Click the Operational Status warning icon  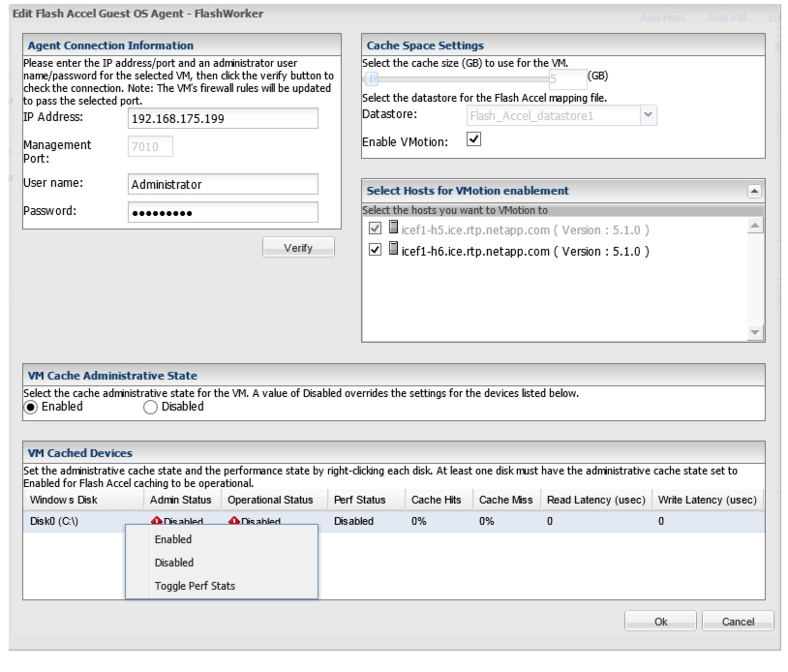coord(234,521)
